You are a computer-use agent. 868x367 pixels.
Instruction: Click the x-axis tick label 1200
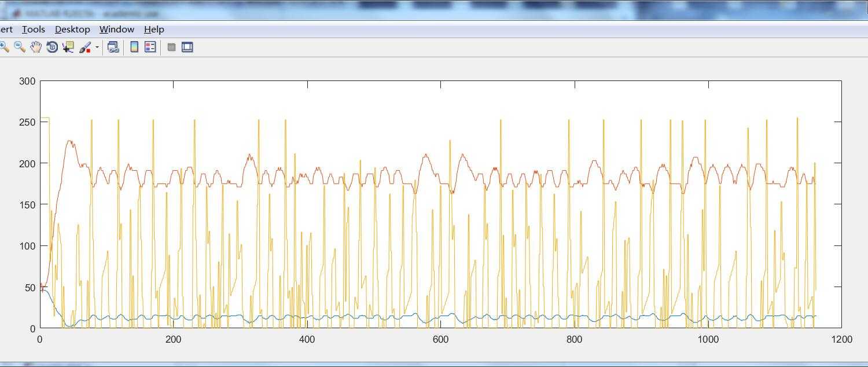click(x=841, y=340)
